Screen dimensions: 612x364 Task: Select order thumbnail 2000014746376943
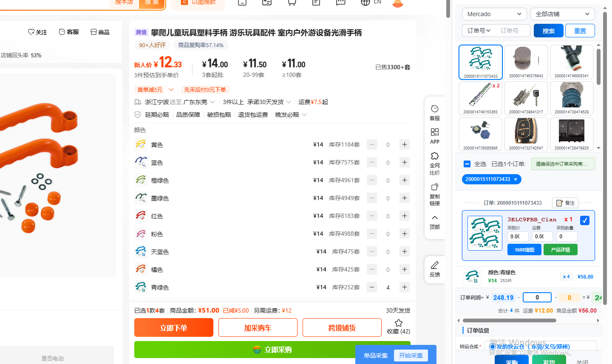coord(526,62)
